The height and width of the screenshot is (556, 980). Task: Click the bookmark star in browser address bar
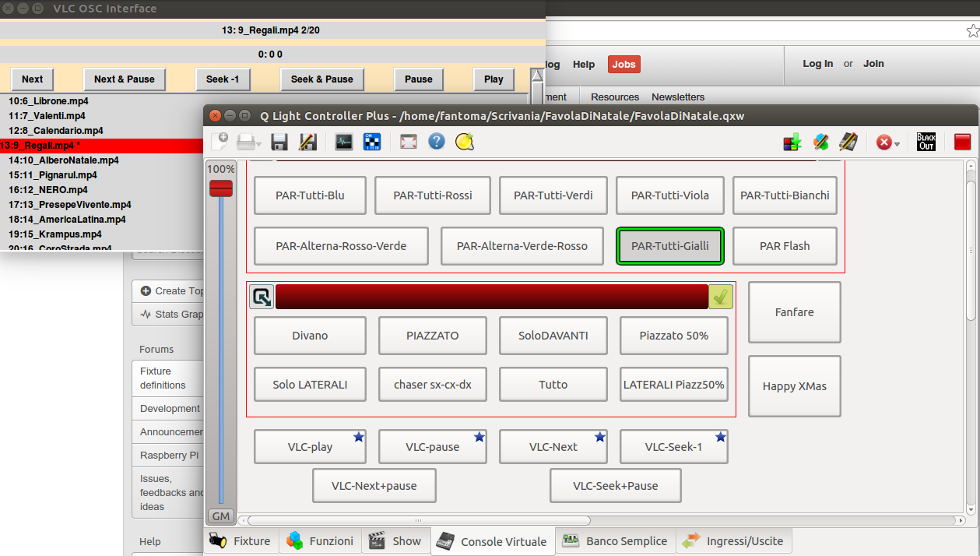(972, 31)
